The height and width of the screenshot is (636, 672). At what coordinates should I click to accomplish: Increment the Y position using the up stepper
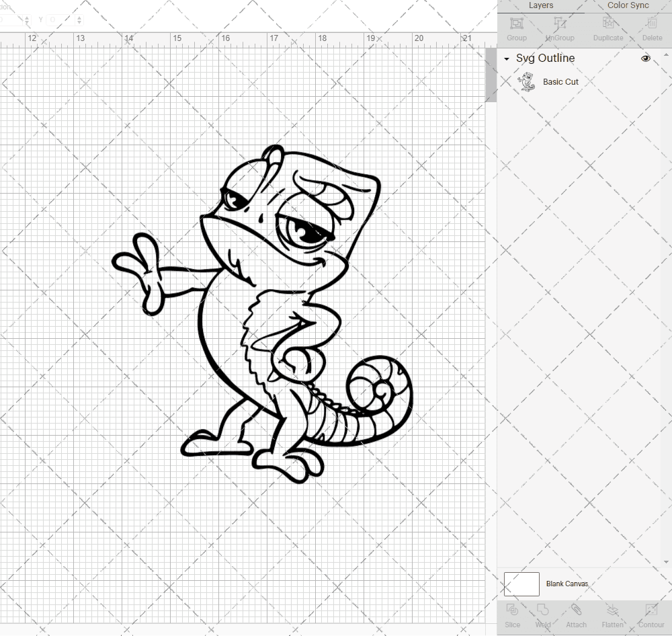tap(79, 16)
